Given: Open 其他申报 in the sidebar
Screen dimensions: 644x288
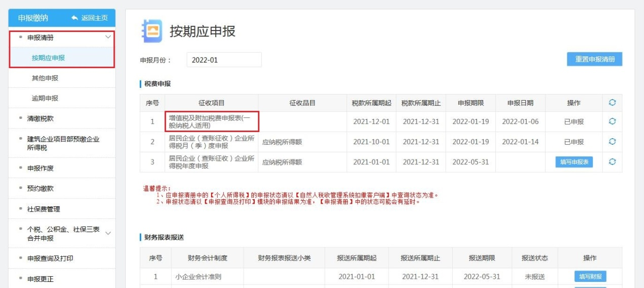Looking at the screenshot, I should point(45,78).
